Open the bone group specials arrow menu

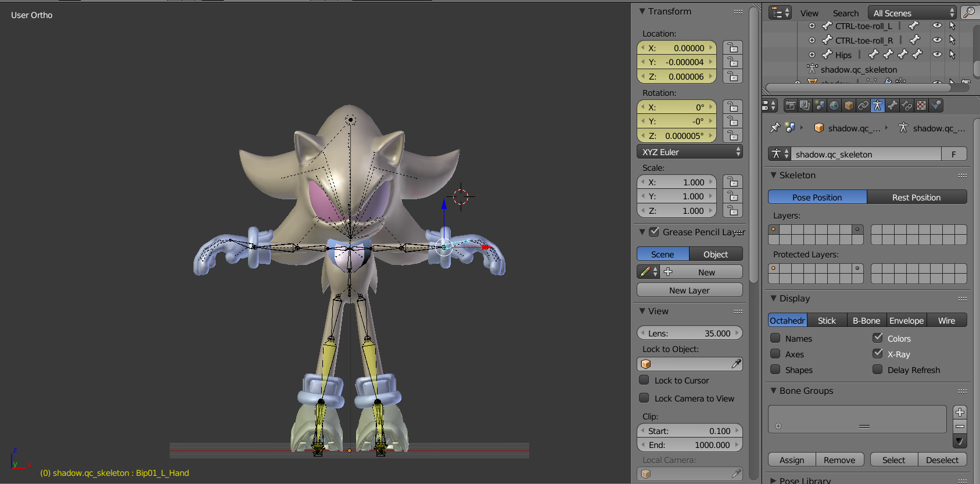960,442
